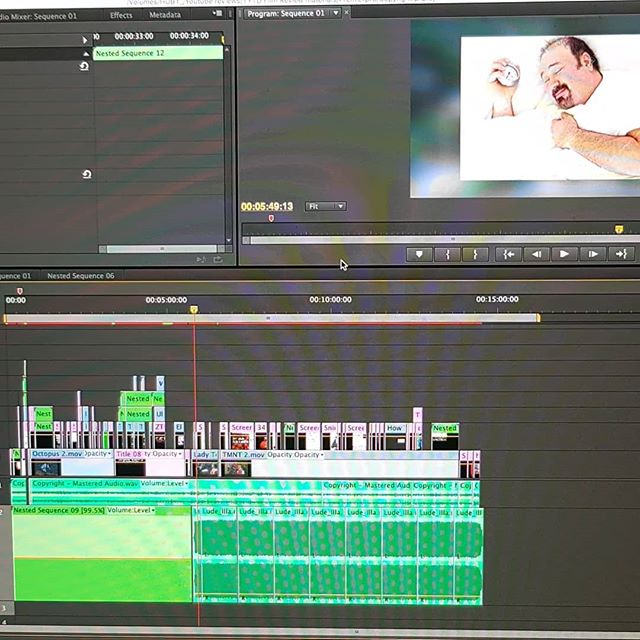Click the Add Marker button in Program monitor
The image size is (640, 640).
[419, 254]
